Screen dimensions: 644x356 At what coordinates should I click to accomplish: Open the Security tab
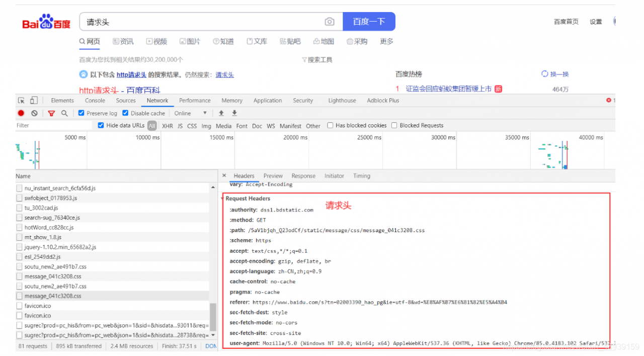[303, 101]
